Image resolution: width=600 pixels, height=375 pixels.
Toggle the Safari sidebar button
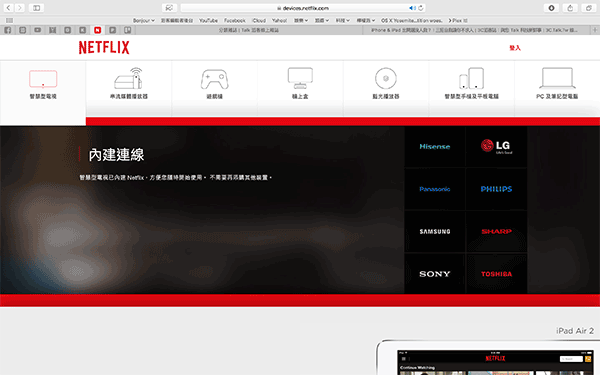[36, 8]
